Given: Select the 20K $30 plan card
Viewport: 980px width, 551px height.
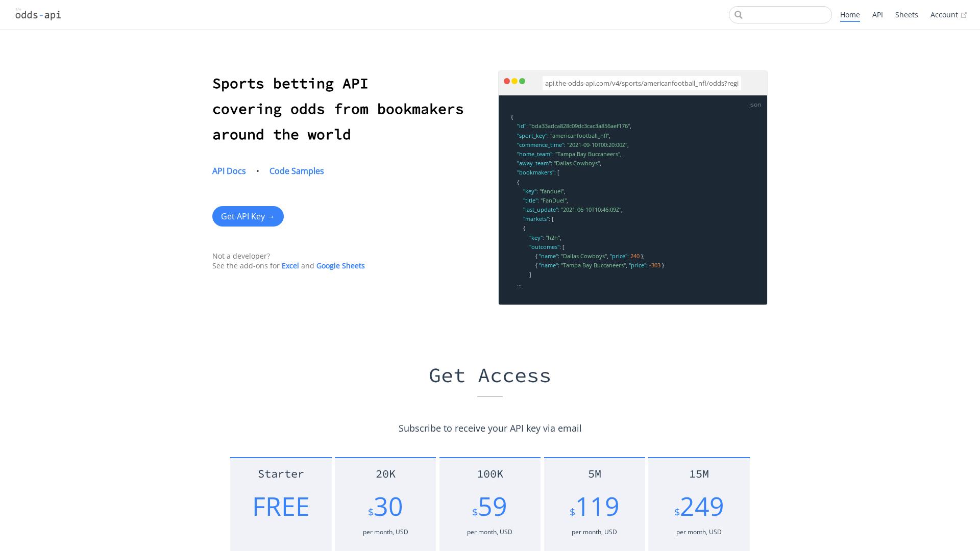Looking at the screenshot, I should 385,504.
